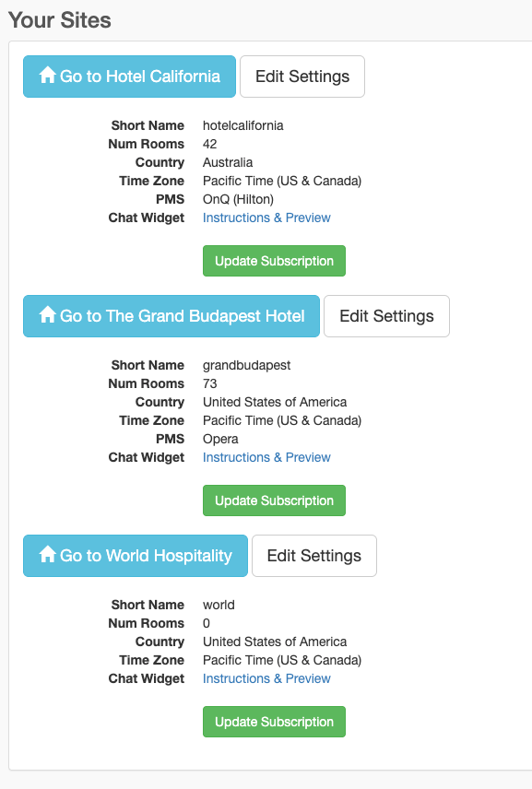
Task: Select the grandbudapest short name text
Action: pyautogui.click(x=246, y=365)
